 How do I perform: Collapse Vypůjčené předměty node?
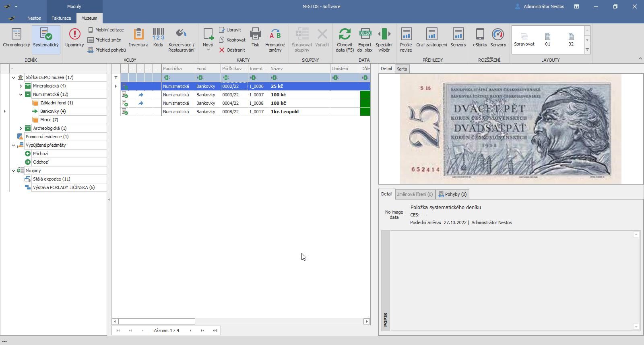13,145
